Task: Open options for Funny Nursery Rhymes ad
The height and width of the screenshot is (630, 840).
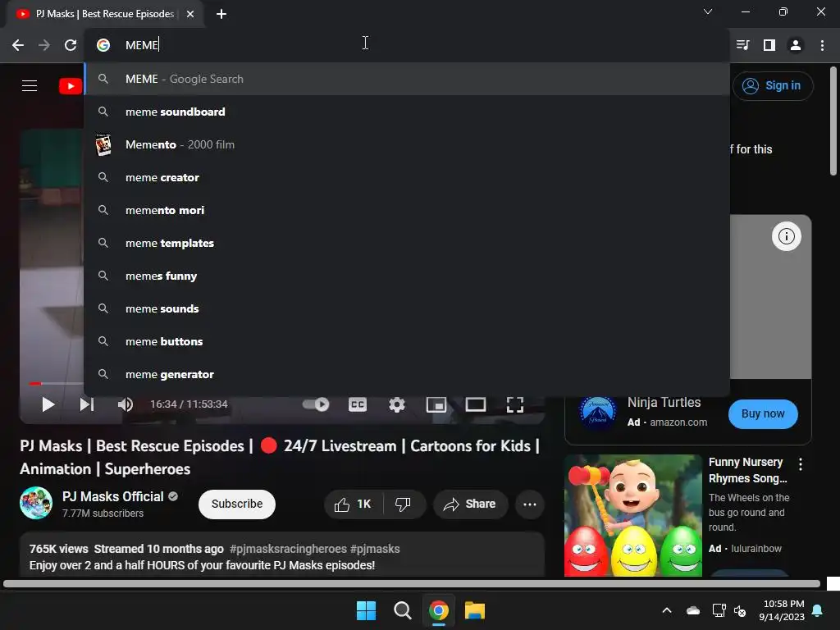Action: tap(801, 464)
